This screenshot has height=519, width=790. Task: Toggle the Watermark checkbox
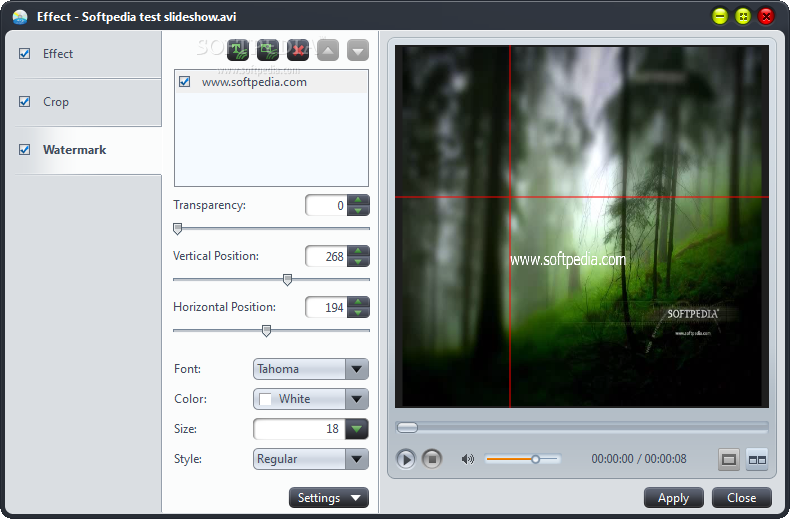point(24,150)
